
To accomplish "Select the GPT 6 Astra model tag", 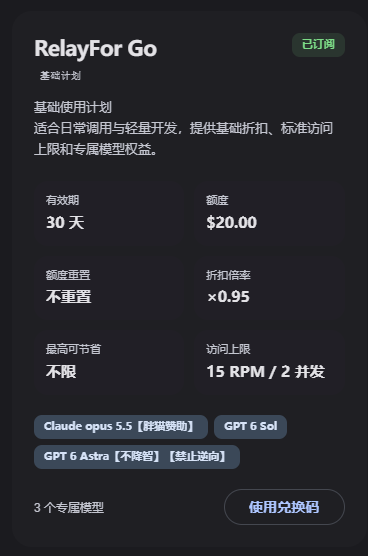I will pyautogui.click(x=137, y=457).
